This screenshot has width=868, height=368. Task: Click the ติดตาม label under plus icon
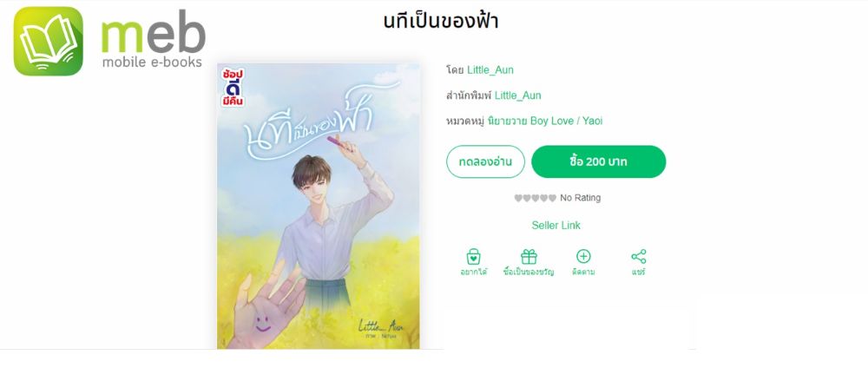coord(583,273)
